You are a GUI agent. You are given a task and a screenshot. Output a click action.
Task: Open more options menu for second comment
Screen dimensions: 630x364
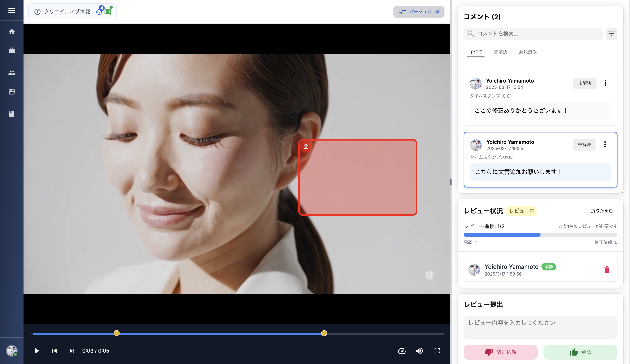[x=605, y=144]
